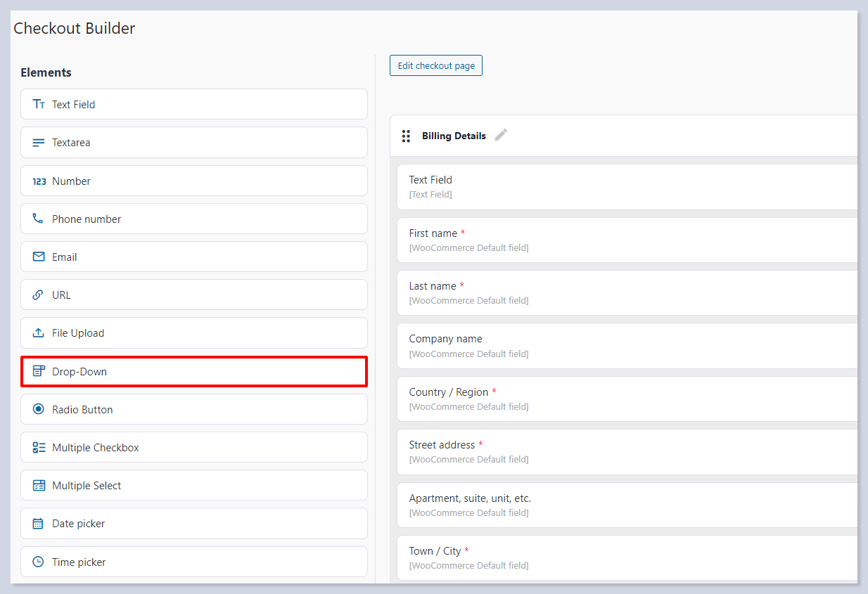
Task: Click the Time picker clock icon
Action: (x=38, y=562)
